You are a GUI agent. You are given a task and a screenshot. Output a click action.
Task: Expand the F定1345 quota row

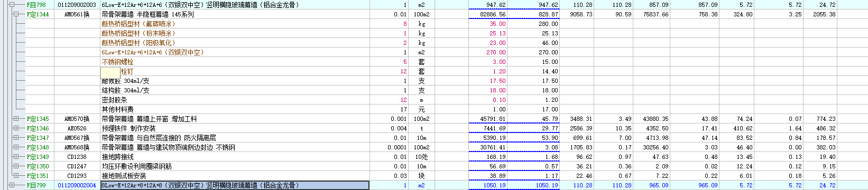[x=16, y=119]
